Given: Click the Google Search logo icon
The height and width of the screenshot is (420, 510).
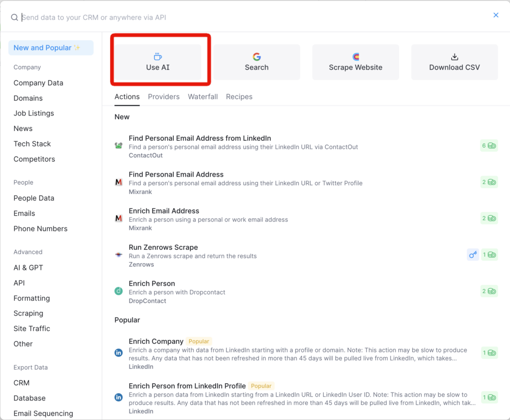Looking at the screenshot, I should [x=256, y=57].
